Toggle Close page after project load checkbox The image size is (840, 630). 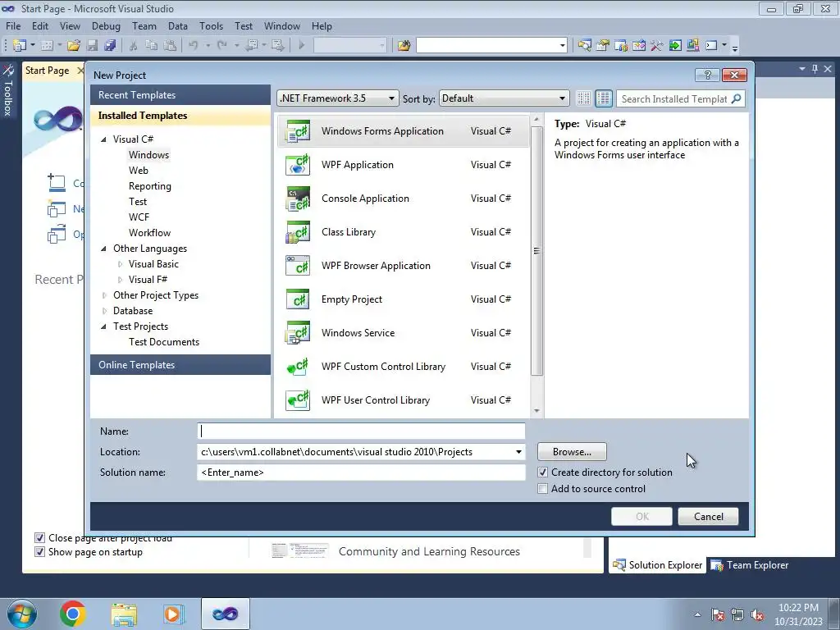(39, 538)
